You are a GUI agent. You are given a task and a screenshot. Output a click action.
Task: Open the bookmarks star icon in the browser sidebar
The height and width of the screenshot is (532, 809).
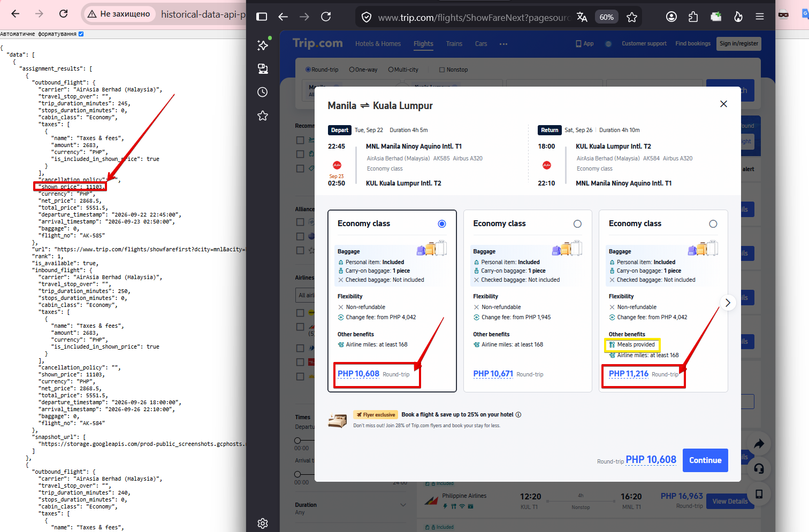(263, 115)
